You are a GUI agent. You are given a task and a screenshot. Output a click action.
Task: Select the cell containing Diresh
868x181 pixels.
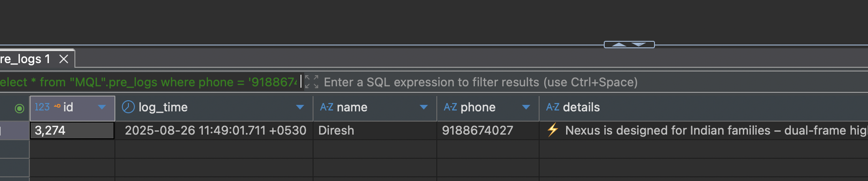tap(375, 130)
